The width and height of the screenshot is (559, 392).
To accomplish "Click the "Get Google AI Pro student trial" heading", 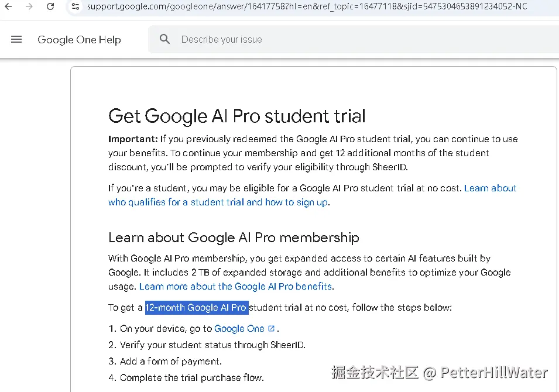I will (237, 116).
